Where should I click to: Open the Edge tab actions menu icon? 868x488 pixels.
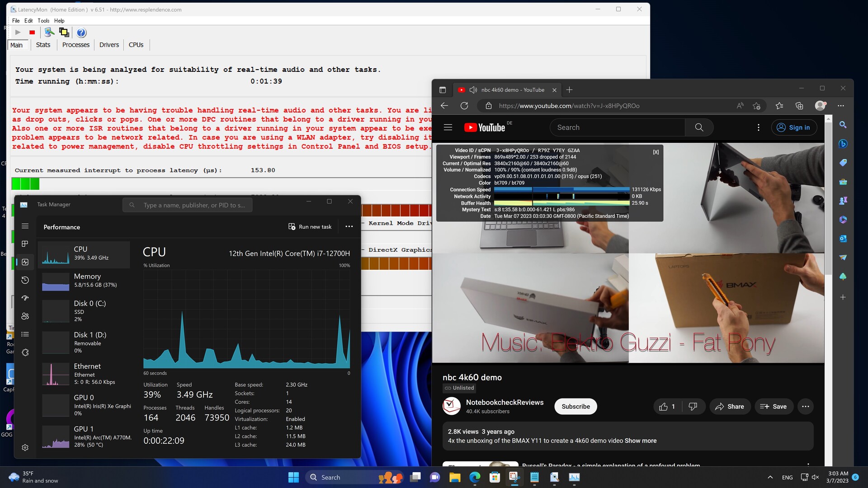click(x=443, y=90)
